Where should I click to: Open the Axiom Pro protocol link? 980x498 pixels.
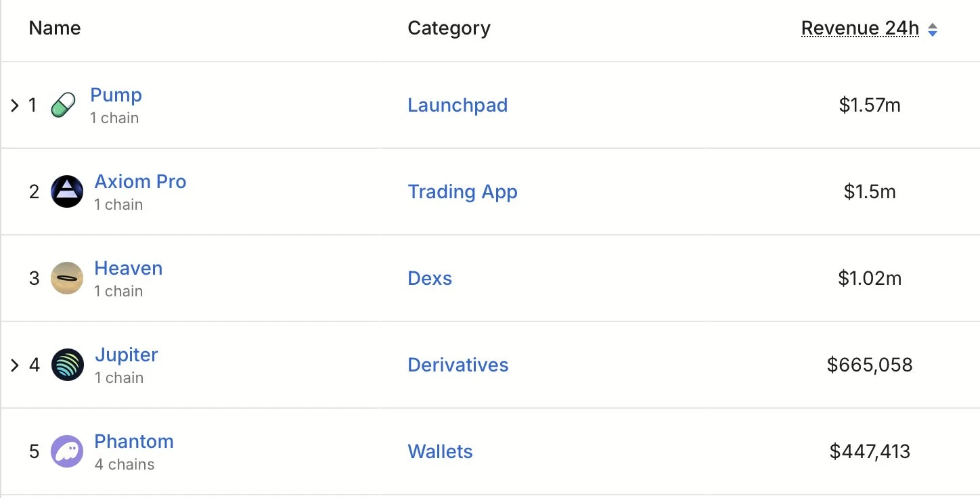(x=140, y=182)
